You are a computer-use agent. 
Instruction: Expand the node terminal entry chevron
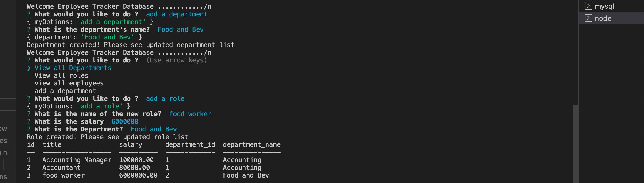588,18
